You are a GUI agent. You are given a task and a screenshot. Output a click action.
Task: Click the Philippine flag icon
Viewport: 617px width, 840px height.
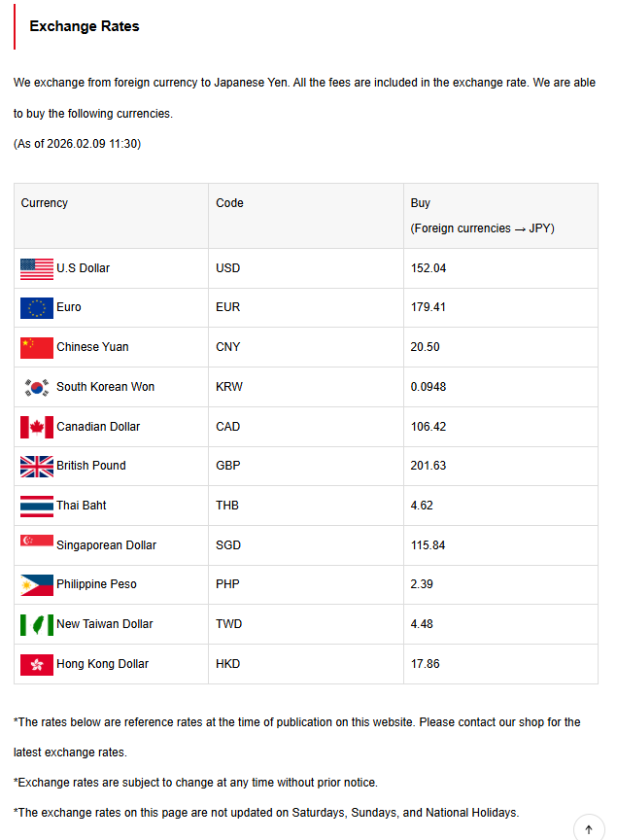tap(37, 584)
